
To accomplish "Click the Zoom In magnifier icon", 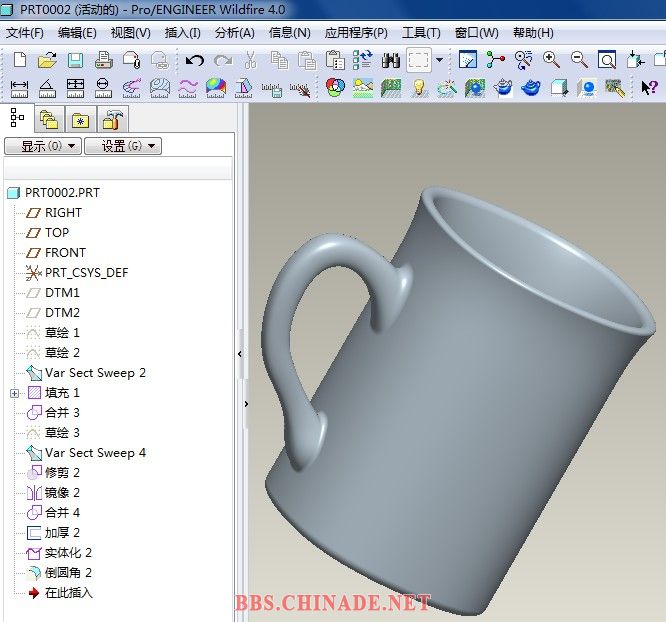I will tap(551, 60).
